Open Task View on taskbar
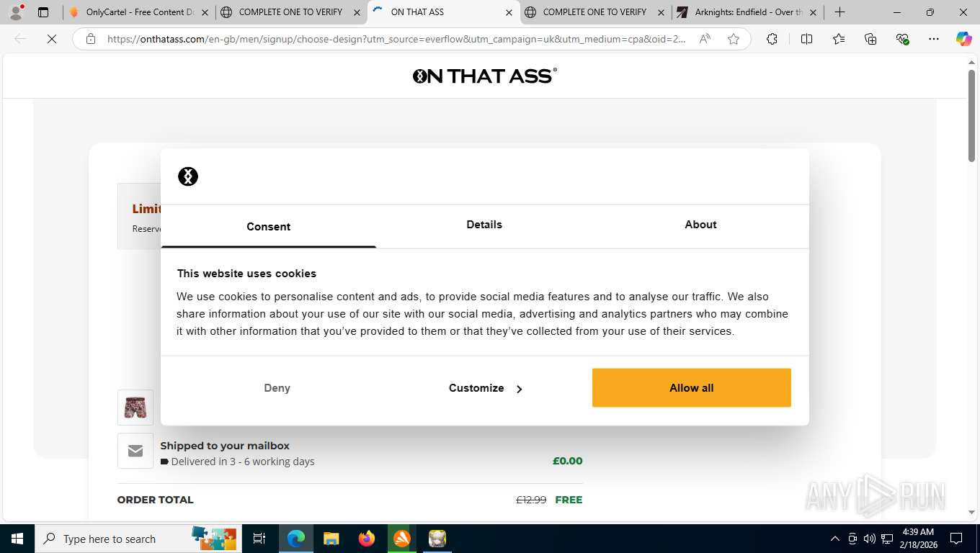The image size is (980, 553). [259, 539]
